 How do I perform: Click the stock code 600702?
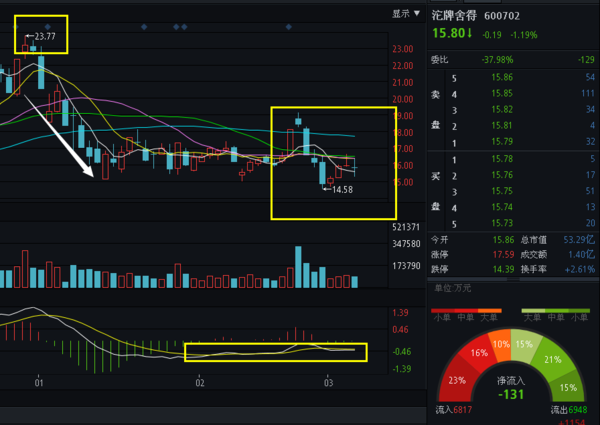[x=504, y=16]
